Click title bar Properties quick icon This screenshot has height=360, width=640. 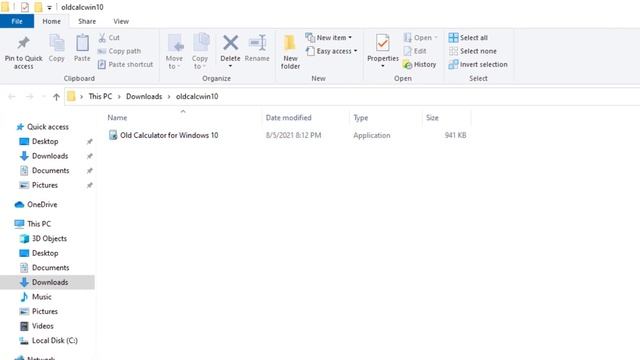[25, 7]
